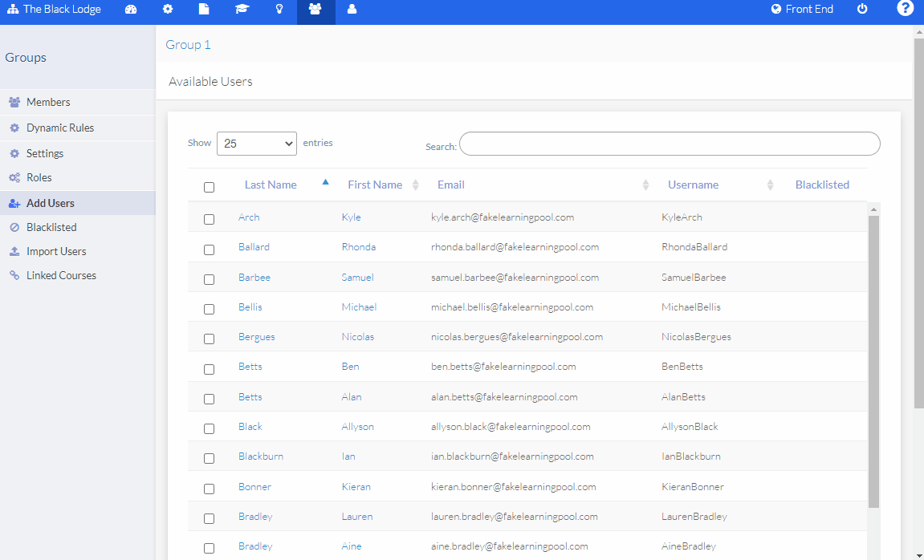Open the help question mark icon
Image resolution: width=924 pixels, height=560 pixels.
coord(905,10)
